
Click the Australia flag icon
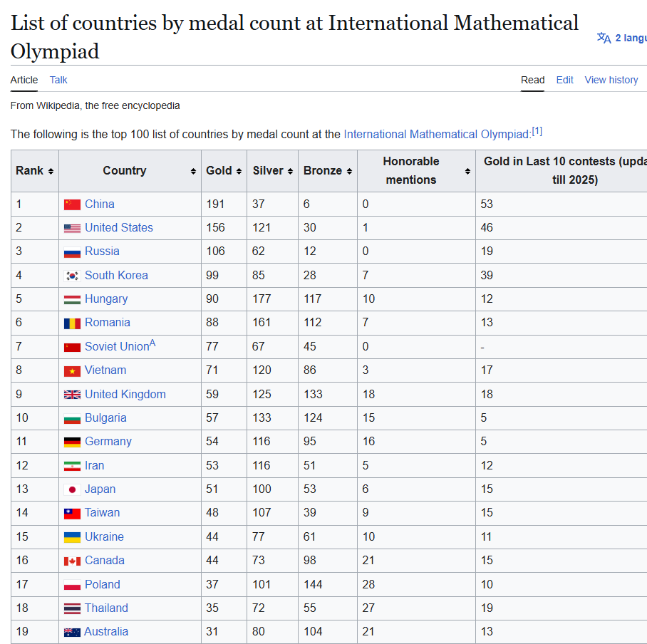pos(72,632)
